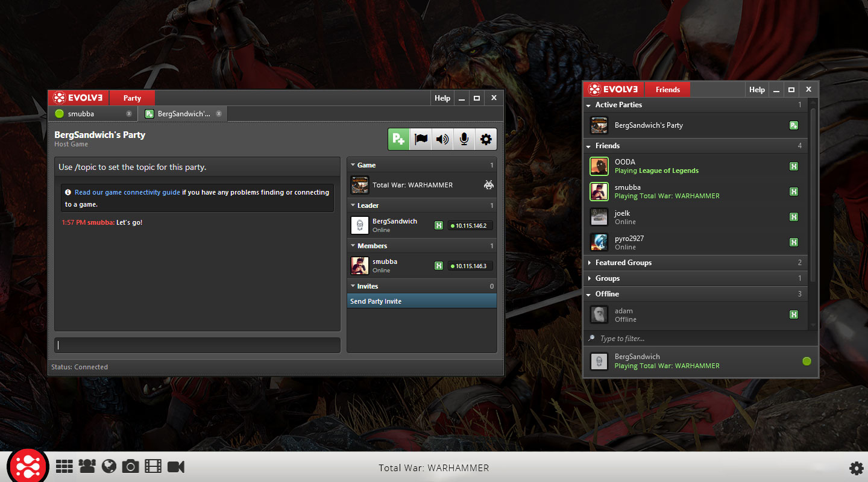Collapse the Leader section
The width and height of the screenshot is (868, 482).
422,205
